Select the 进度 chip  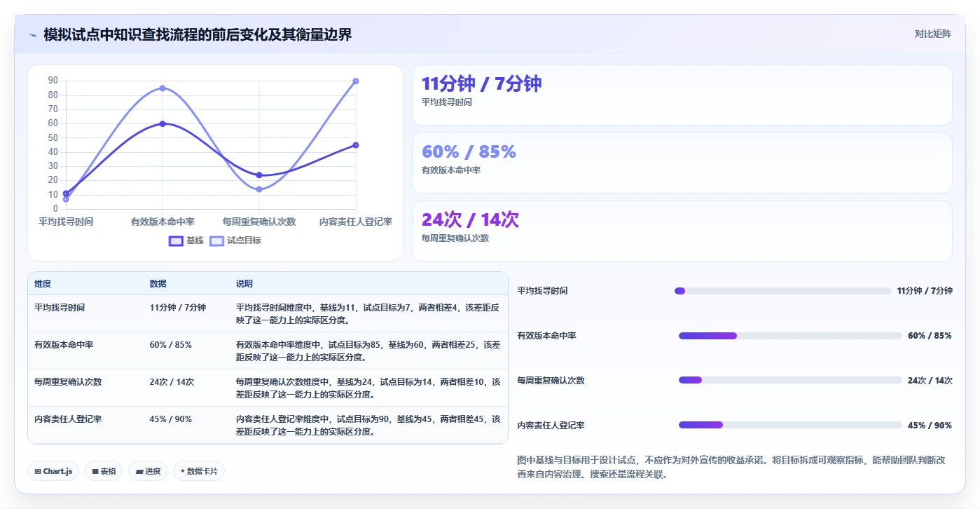point(148,471)
